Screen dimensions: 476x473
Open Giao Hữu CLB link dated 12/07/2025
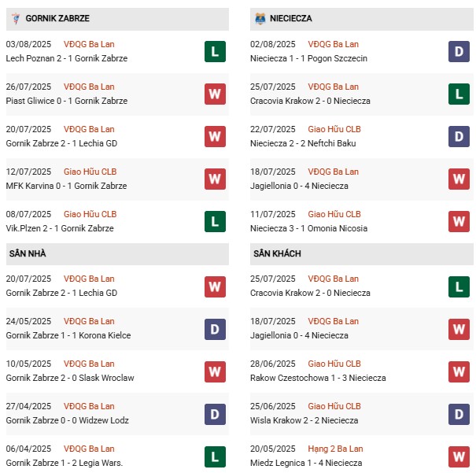click(90, 172)
